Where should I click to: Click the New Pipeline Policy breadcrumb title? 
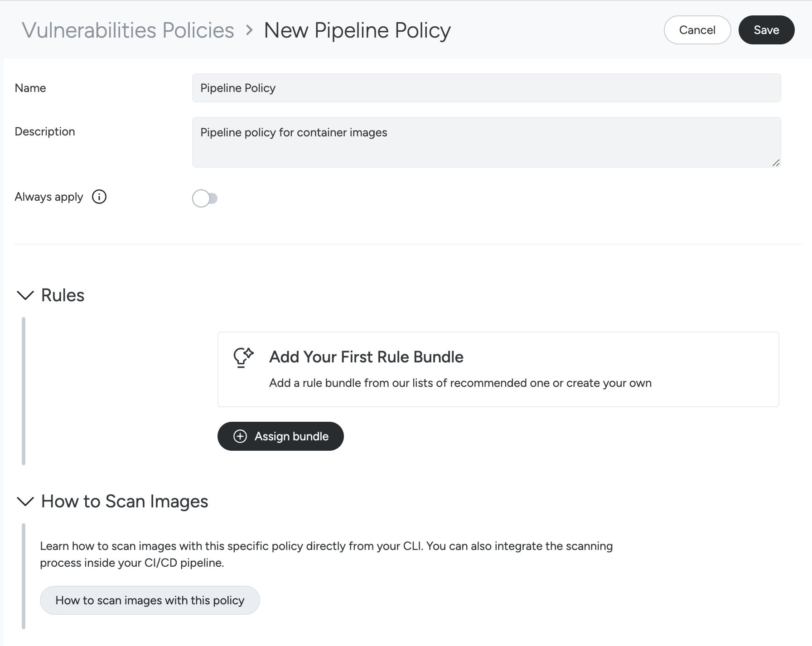[x=357, y=30]
